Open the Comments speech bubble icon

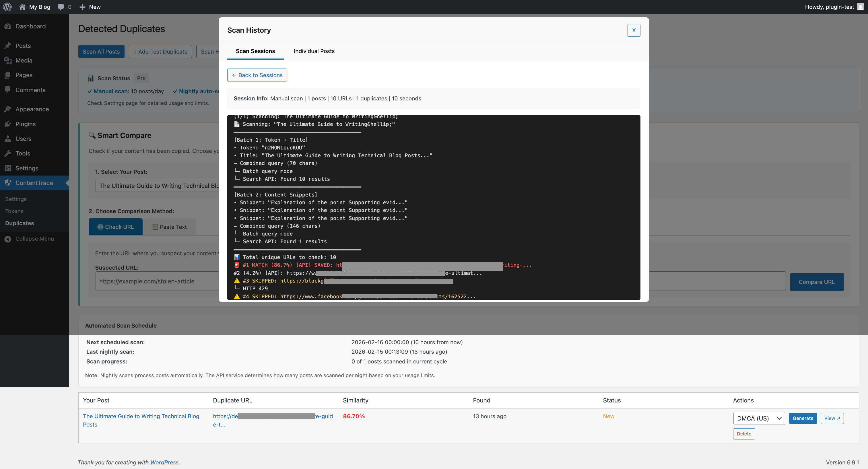coord(8,89)
